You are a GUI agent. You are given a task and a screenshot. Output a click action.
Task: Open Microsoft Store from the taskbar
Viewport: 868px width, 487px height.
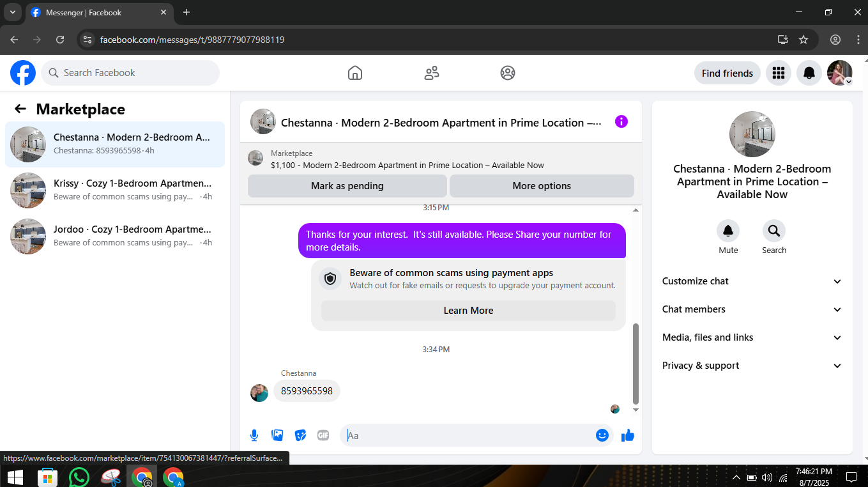(47, 477)
